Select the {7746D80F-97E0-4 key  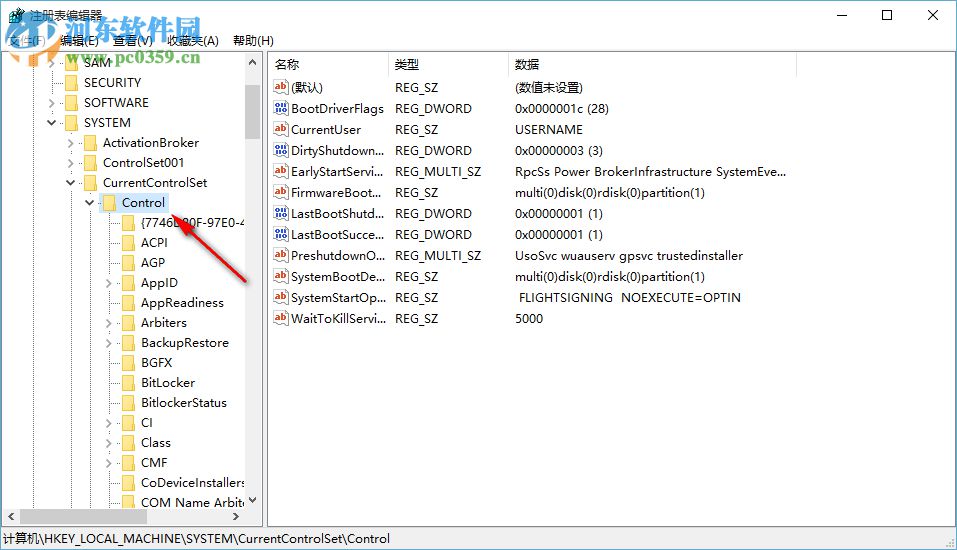192,223
